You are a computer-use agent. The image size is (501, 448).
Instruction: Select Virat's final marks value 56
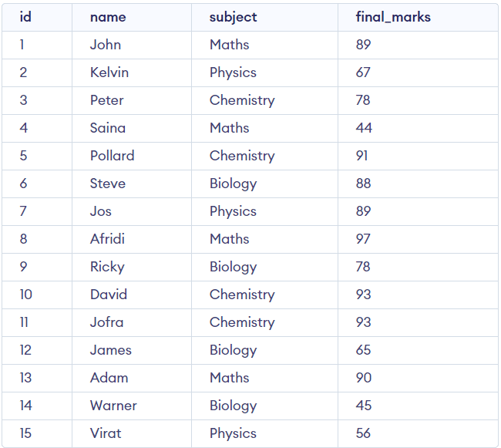click(x=363, y=433)
